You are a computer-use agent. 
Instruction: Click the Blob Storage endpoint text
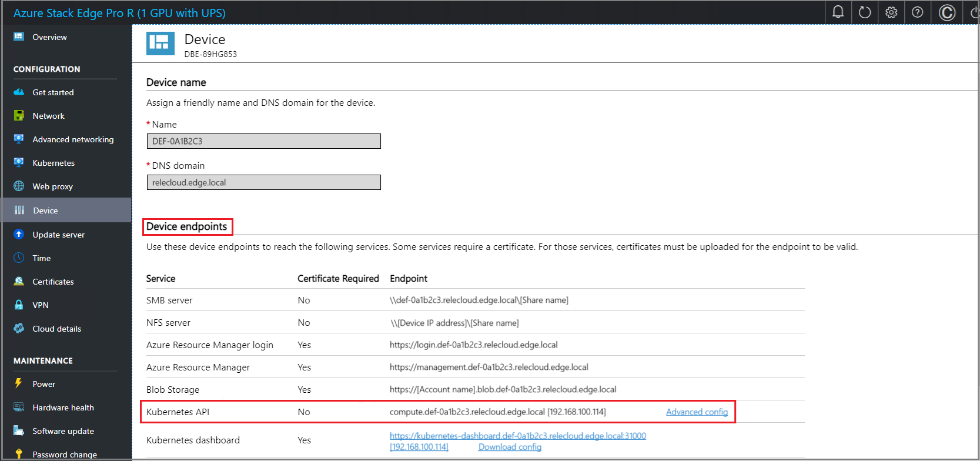click(503, 389)
